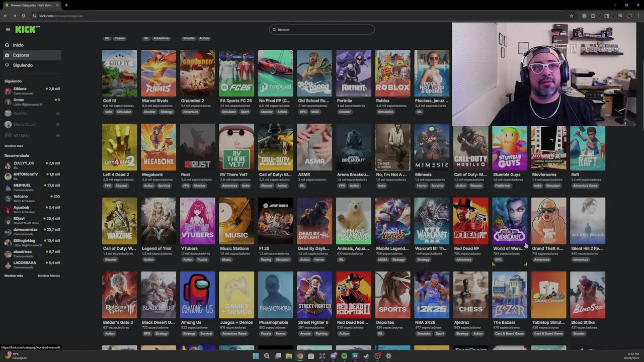Open the World of Warcraft category

(x=510, y=221)
